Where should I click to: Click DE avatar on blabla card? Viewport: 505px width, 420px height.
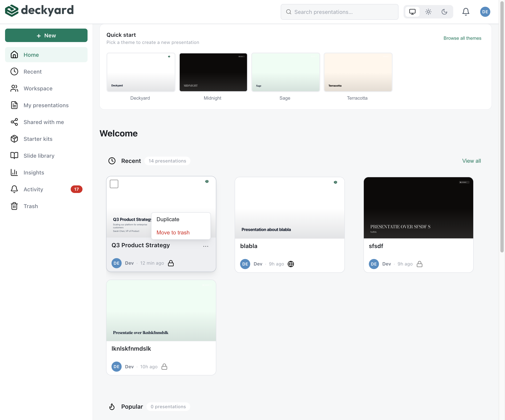tap(245, 264)
